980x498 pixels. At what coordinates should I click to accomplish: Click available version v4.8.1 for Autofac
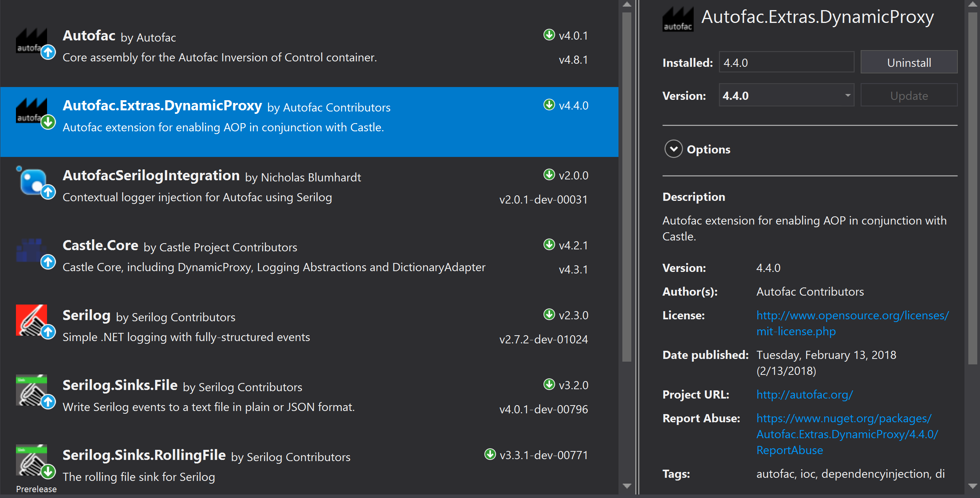pyautogui.click(x=573, y=60)
